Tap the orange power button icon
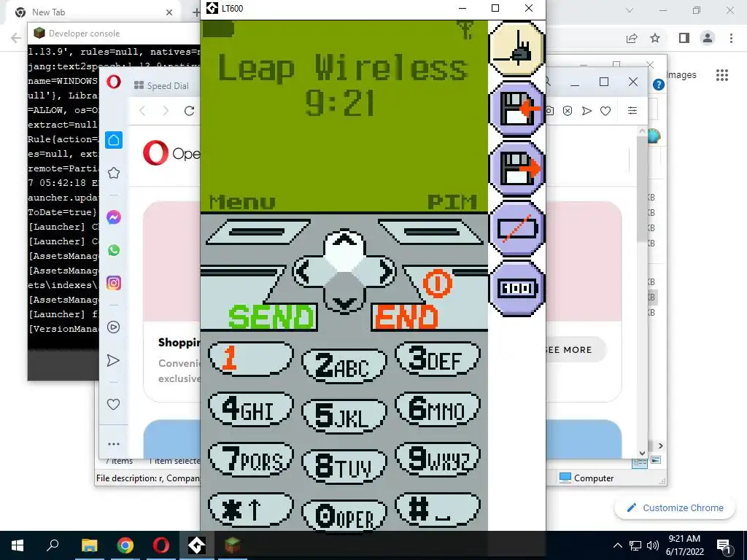The height and width of the screenshot is (560, 747). point(438,284)
